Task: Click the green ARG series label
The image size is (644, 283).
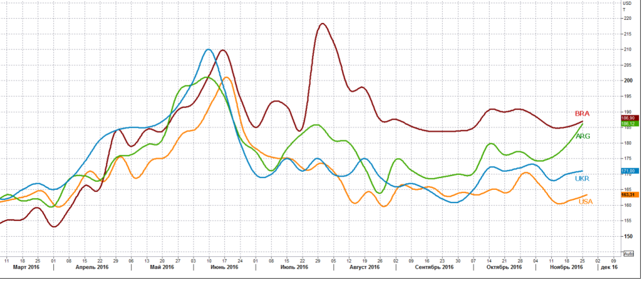Action: click(x=583, y=137)
